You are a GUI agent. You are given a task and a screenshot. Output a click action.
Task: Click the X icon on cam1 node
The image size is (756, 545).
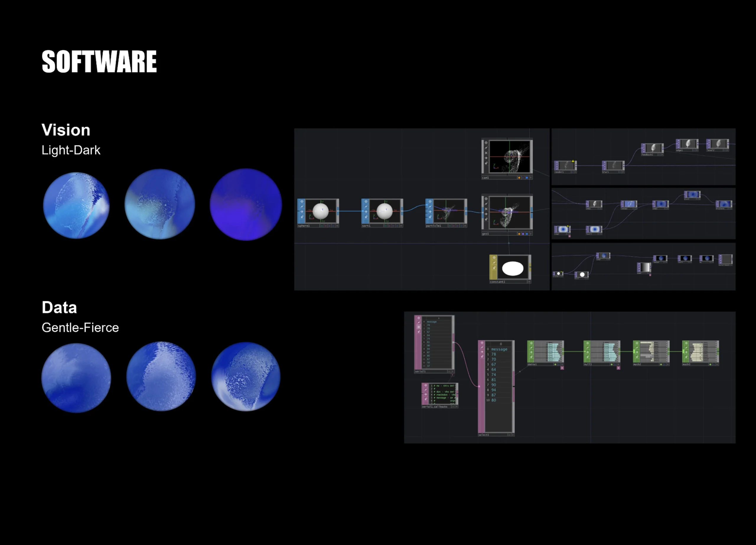[486, 153]
